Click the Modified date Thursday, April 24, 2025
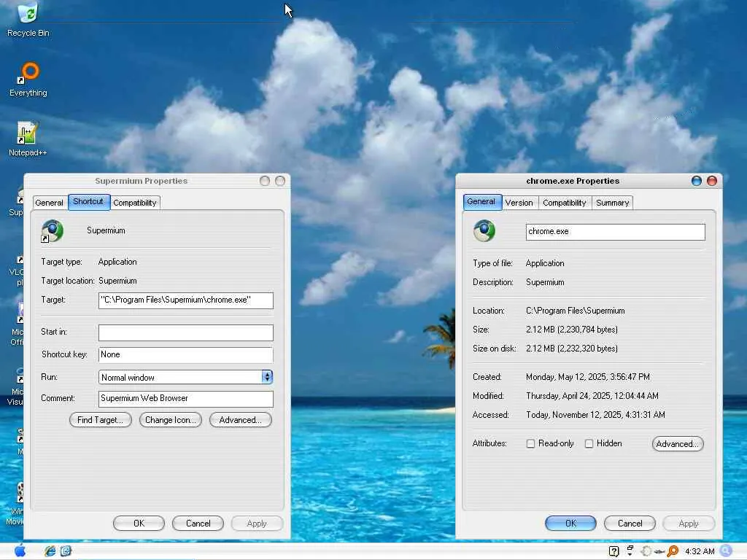This screenshot has width=747, height=560. 592,396
